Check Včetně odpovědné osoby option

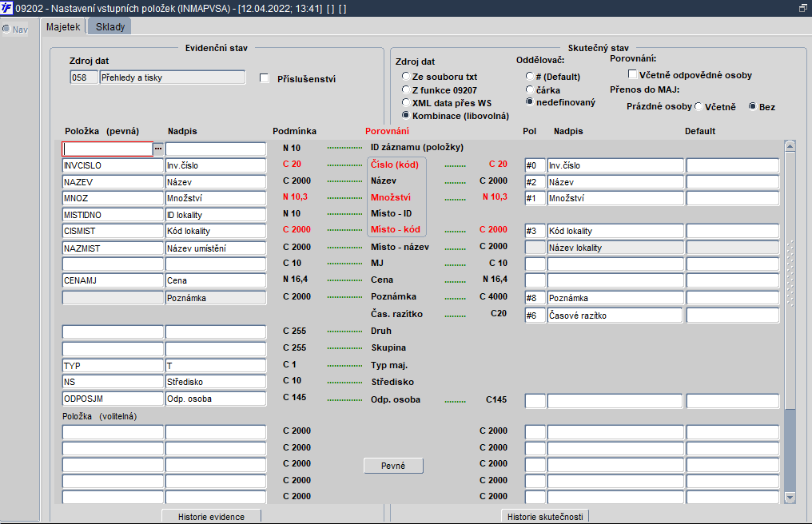pos(632,74)
